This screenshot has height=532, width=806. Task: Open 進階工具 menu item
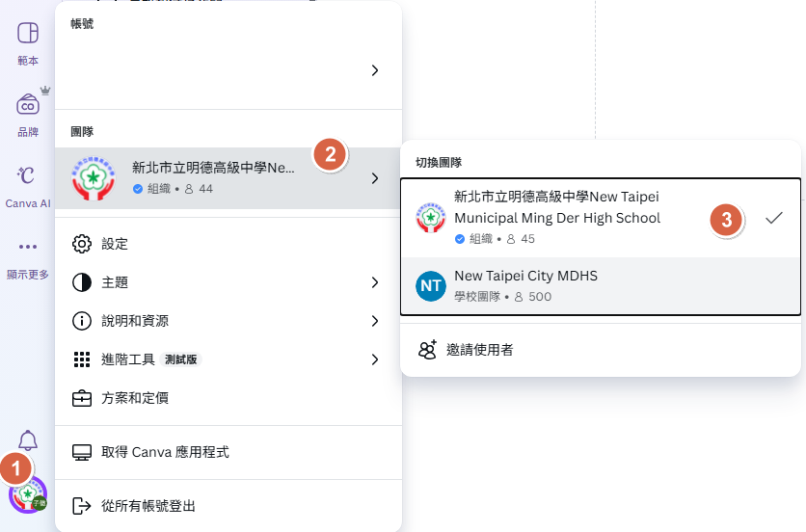[x=228, y=359]
